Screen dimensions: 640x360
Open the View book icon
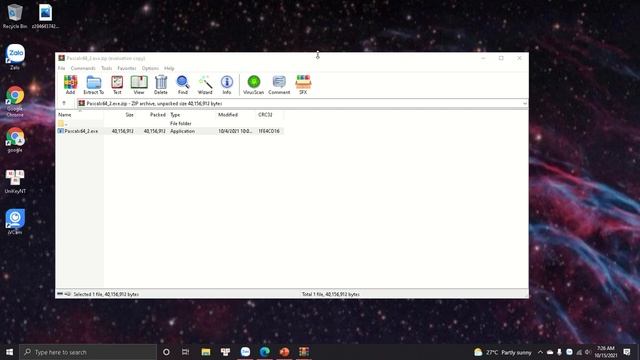click(x=139, y=85)
